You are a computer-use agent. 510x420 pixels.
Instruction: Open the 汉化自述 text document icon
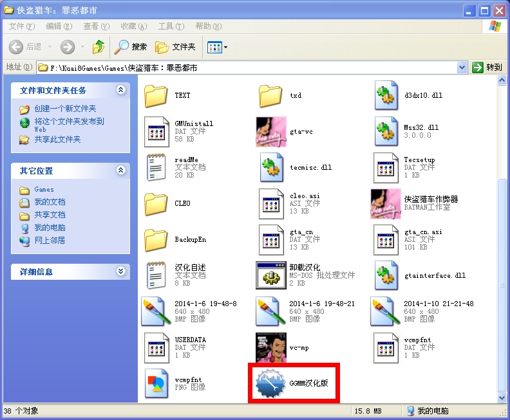(x=156, y=275)
